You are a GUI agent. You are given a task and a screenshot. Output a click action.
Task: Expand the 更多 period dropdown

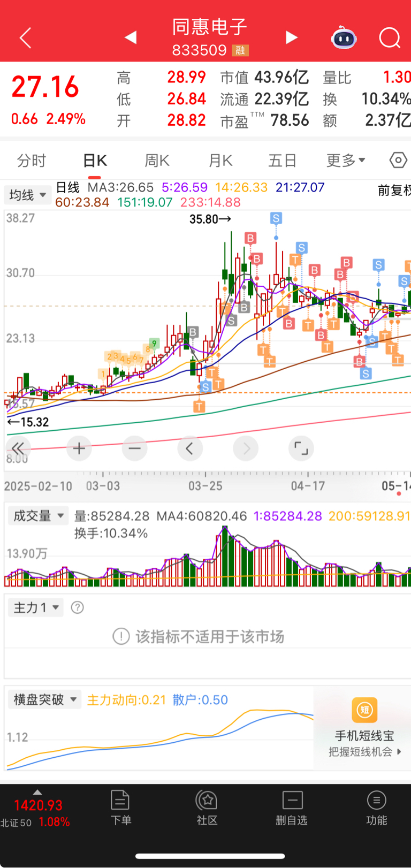tap(346, 160)
